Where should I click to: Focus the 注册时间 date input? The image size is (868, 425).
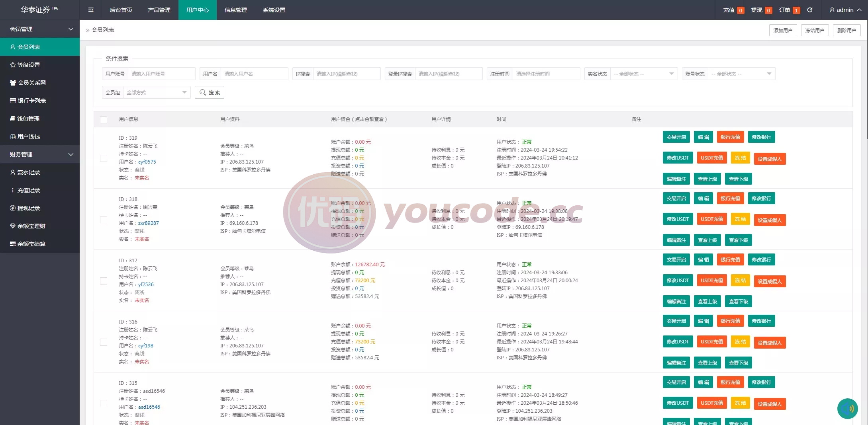pyautogui.click(x=546, y=74)
